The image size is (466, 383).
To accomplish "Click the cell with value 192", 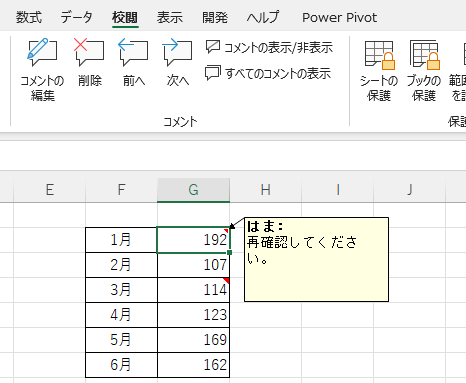I will coord(193,240).
